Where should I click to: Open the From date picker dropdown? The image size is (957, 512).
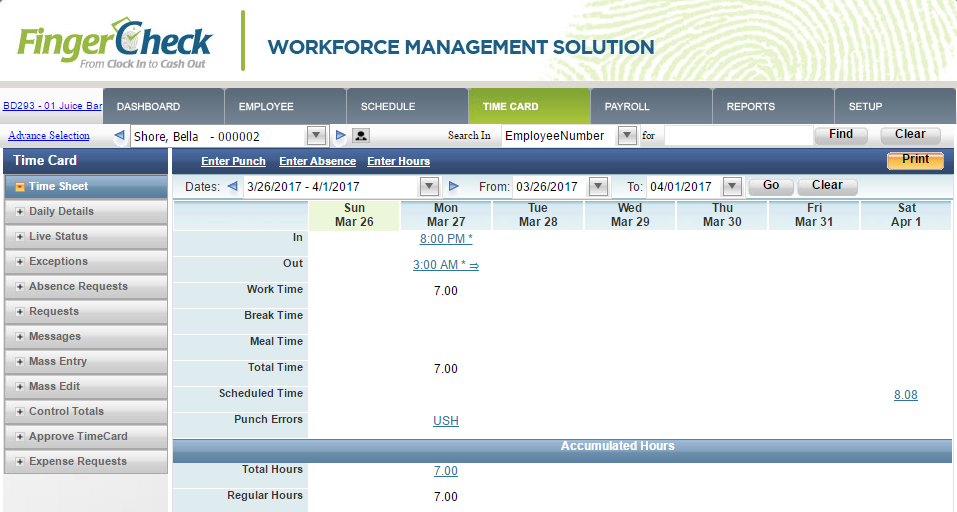click(x=598, y=186)
